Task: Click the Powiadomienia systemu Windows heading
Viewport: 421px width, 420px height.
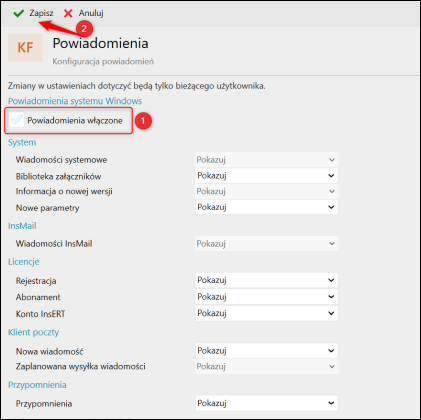Action: 75,101
